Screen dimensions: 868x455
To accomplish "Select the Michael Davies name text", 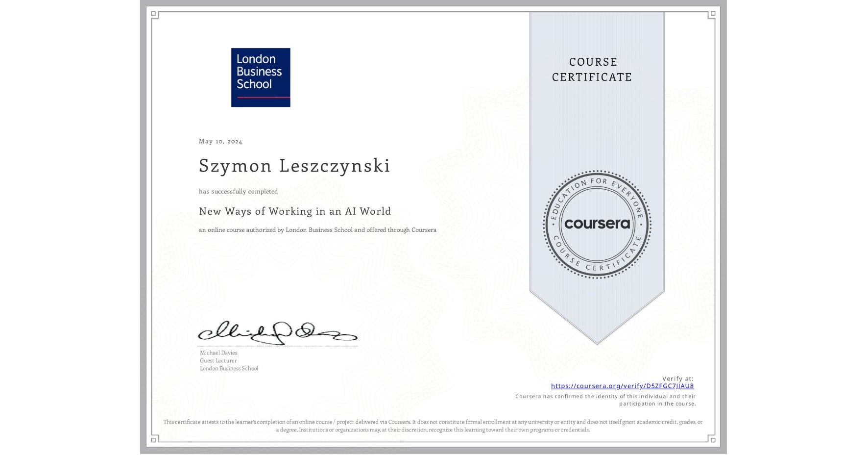I will point(218,353).
